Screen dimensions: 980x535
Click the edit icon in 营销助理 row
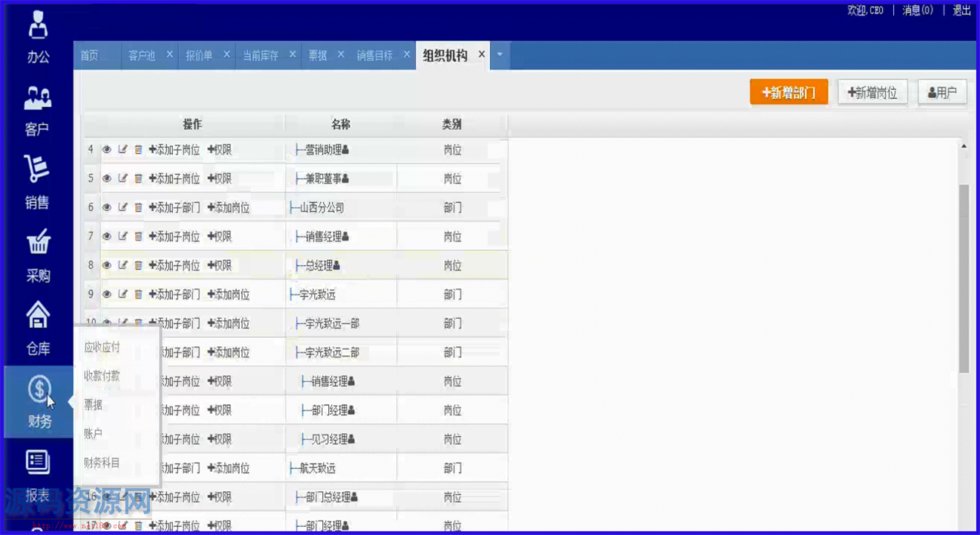pos(122,150)
